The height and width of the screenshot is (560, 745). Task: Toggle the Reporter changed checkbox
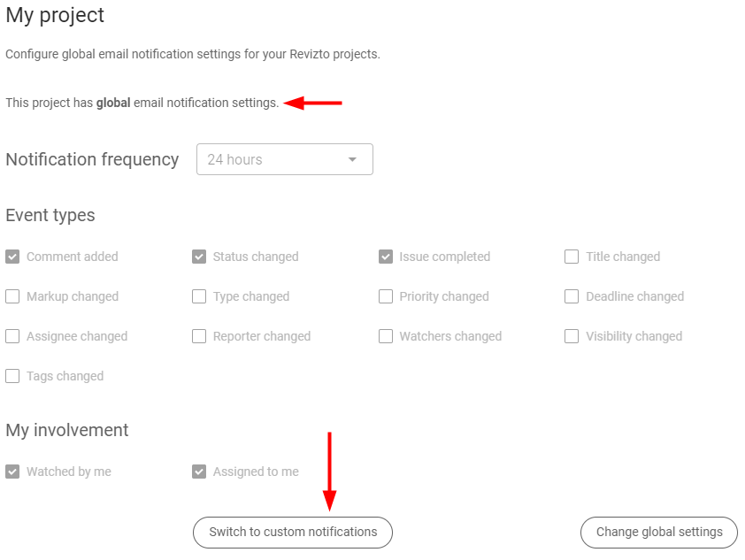coord(199,336)
